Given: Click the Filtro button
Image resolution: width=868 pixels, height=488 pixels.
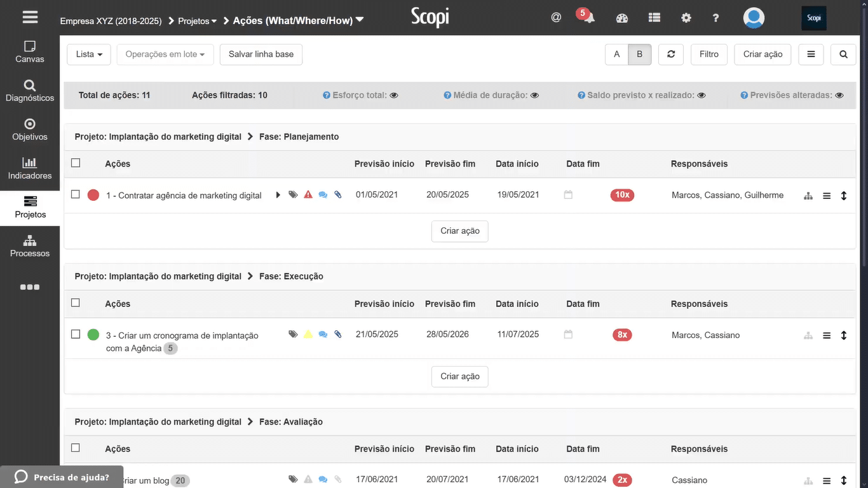Looking at the screenshot, I should point(709,55).
